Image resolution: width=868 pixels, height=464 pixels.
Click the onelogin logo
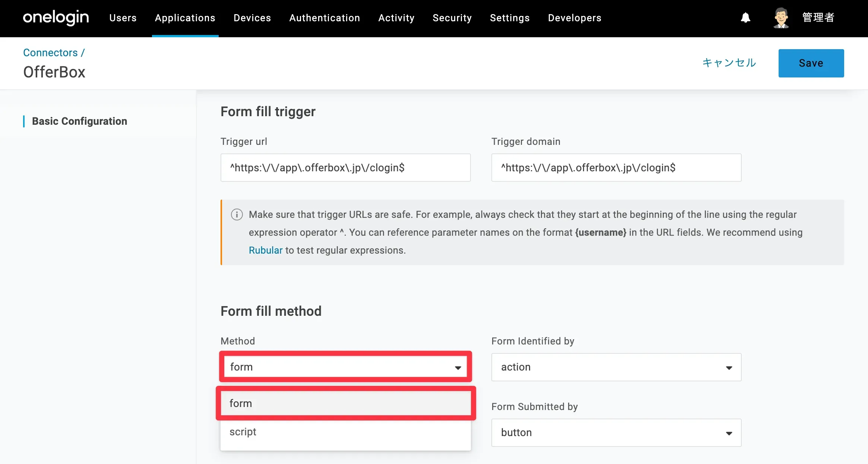[56, 18]
